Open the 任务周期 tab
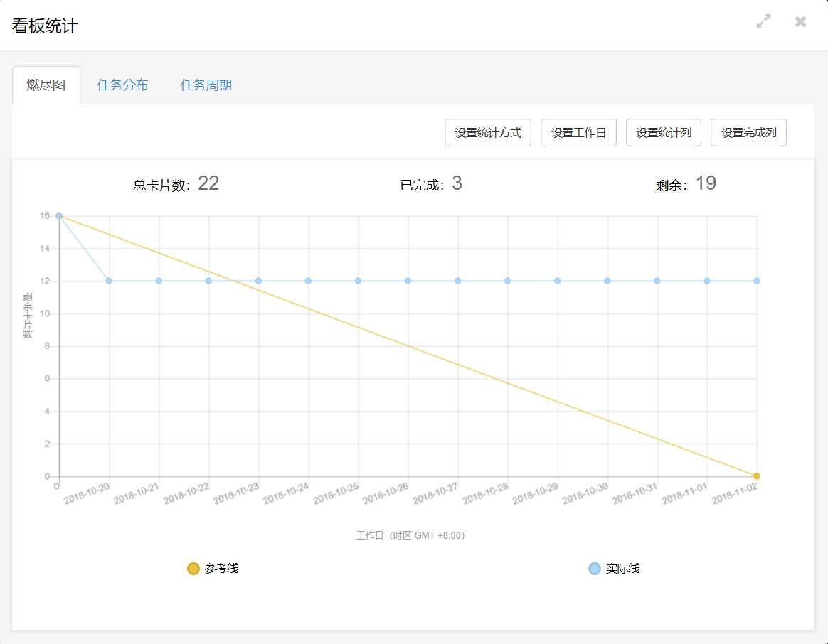The height and width of the screenshot is (644, 828). click(x=206, y=85)
